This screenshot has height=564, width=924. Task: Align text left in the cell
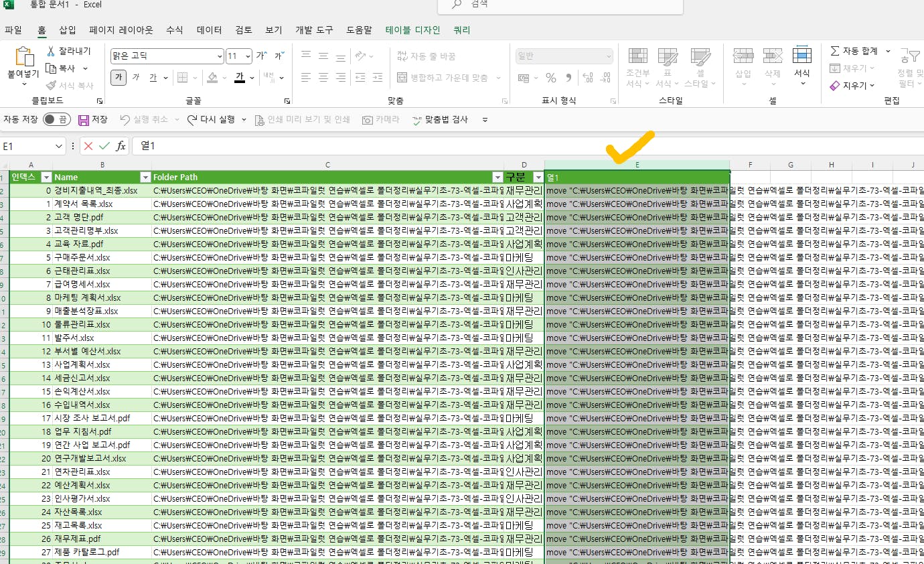click(305, 78)
